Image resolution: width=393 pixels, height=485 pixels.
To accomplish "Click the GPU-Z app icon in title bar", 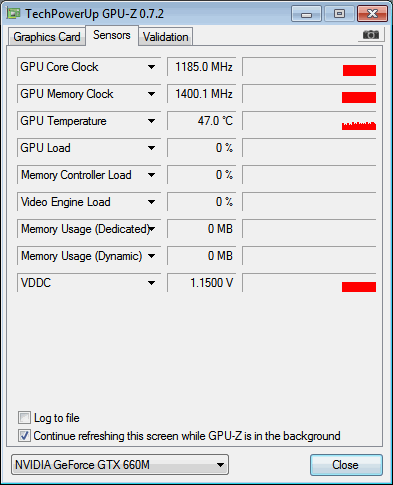I will (x=13, y=14).
